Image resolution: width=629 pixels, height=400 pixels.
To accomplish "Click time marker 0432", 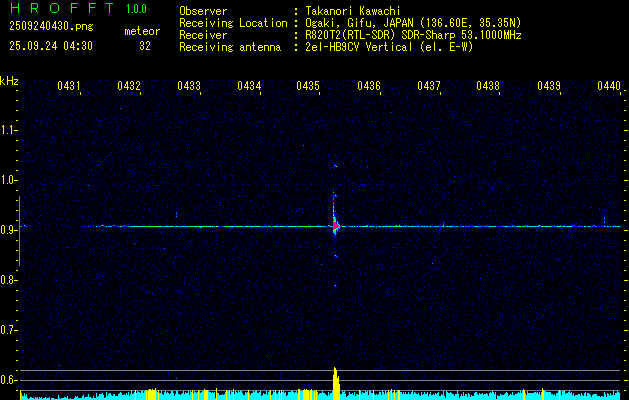I will click(x=129, y=86).
